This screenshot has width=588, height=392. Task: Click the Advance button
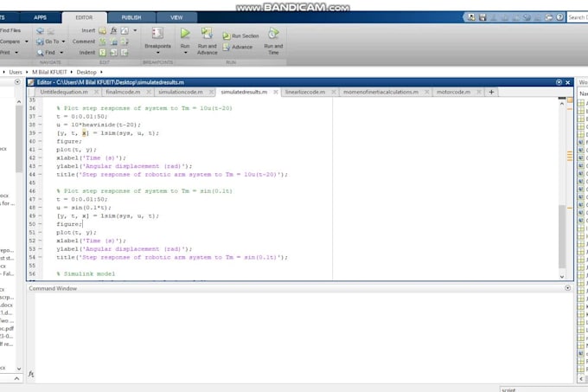[x=241, y=47]
